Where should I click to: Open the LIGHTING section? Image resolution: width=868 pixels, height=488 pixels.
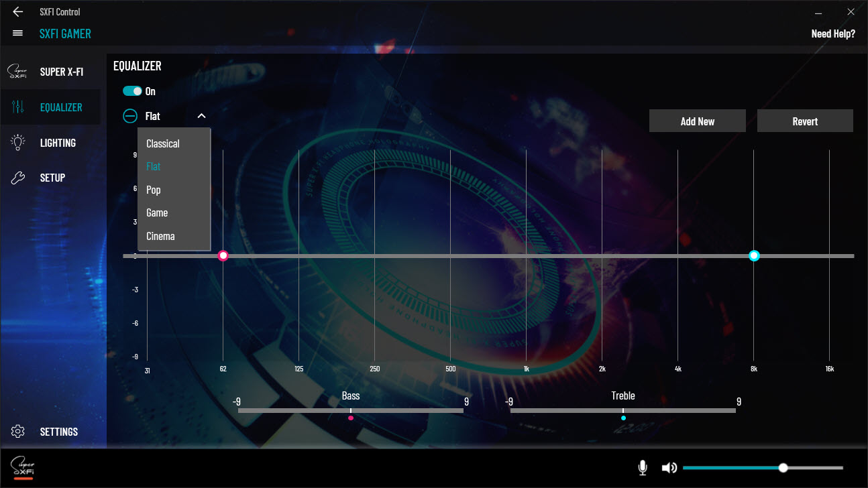58,143
